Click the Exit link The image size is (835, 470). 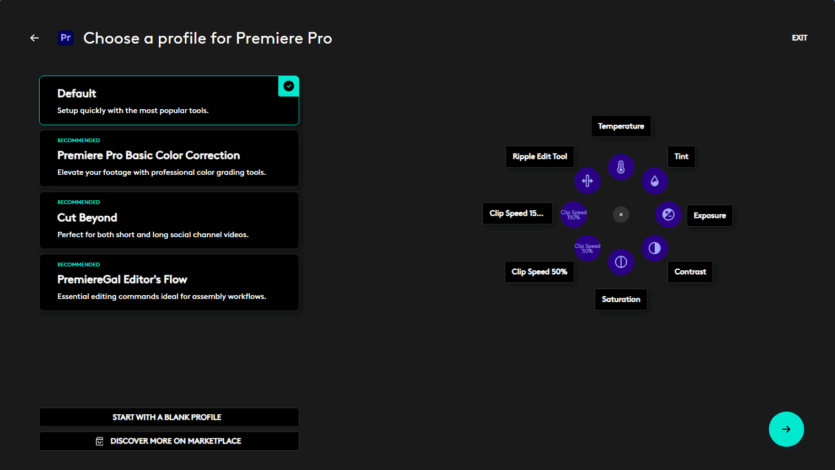(x=799, y=38)
